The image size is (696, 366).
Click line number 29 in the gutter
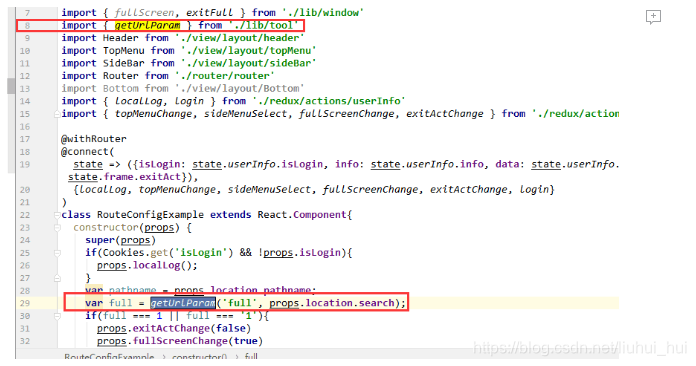(x=25, y=303)
